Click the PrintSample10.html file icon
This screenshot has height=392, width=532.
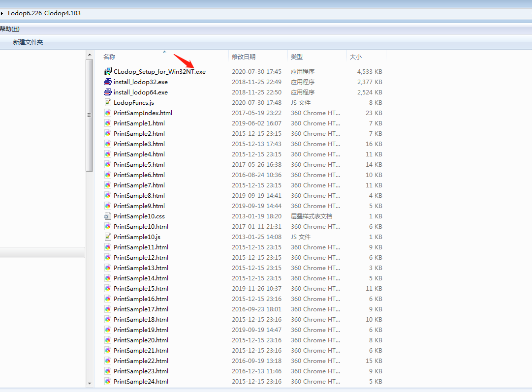pos(108,227)
